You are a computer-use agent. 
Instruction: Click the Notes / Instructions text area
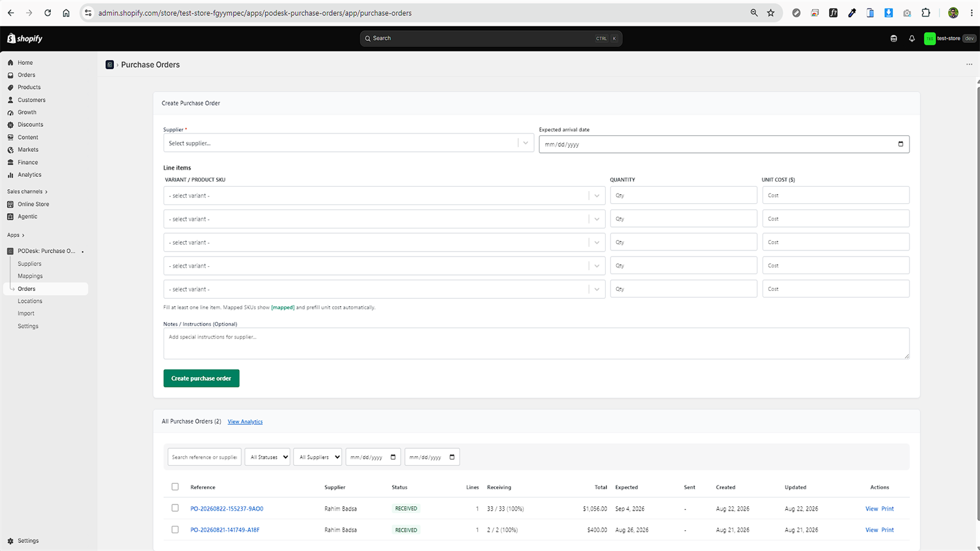coord(537,343)
